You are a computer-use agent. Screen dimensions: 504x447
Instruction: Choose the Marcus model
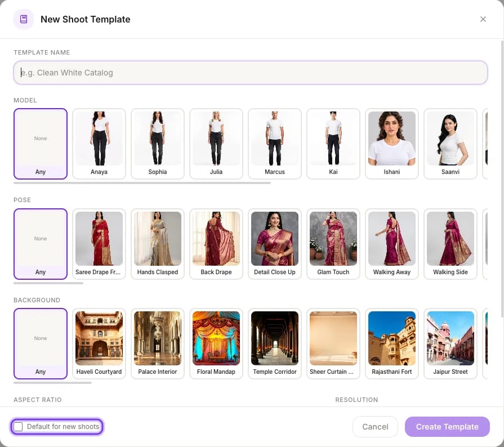(x=275, y=144)
